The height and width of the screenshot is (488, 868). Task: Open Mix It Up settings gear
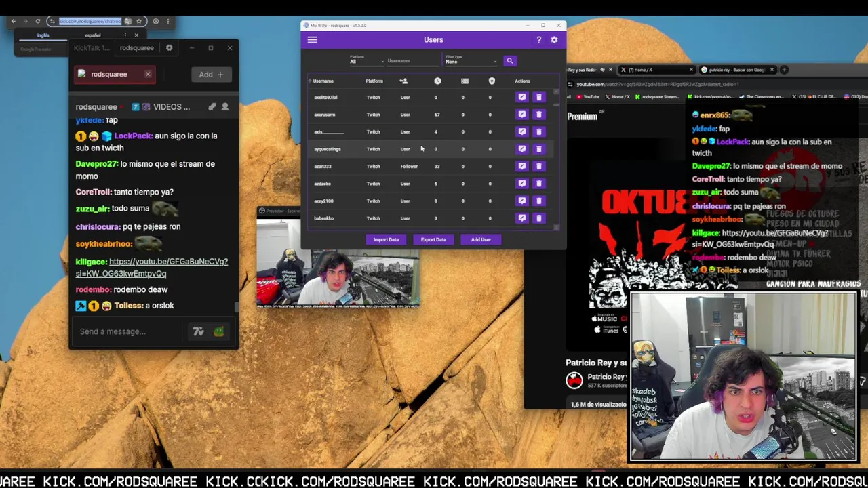pos(554,40)
